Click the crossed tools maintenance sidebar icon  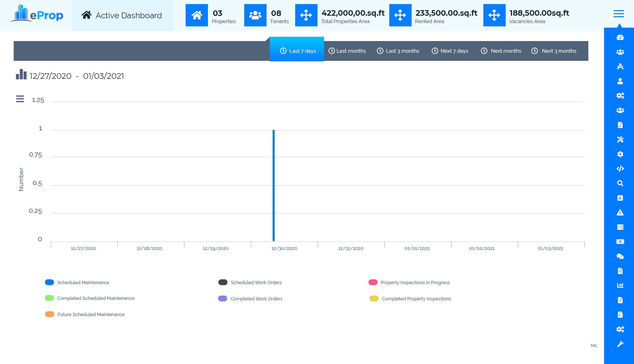(x=620, y=139)
